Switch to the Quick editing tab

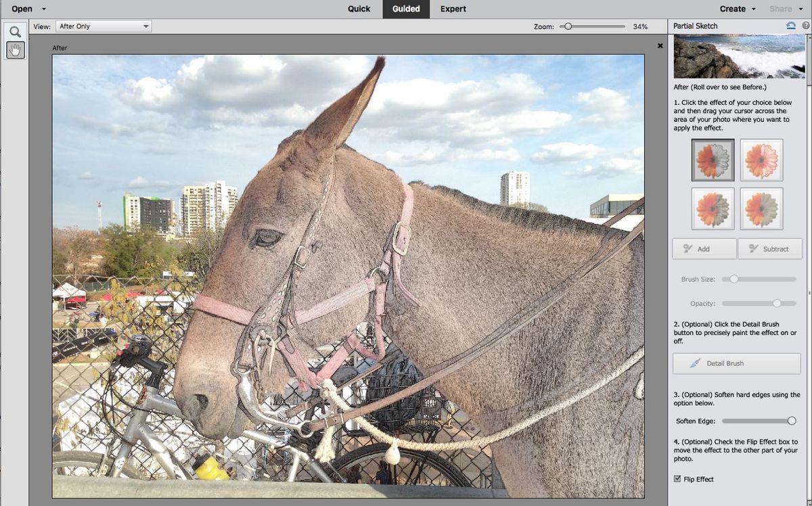(359, 9)
